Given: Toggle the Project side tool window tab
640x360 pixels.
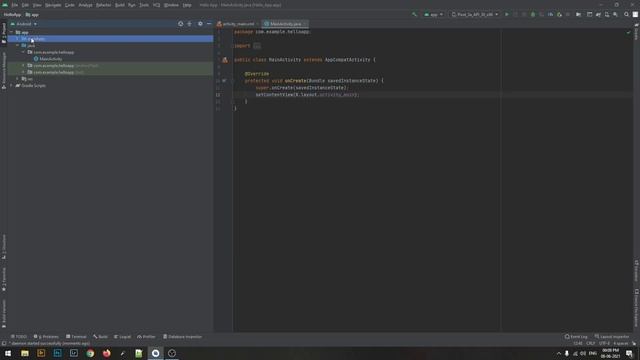Looking at the screenshot, I should (4, 33).
